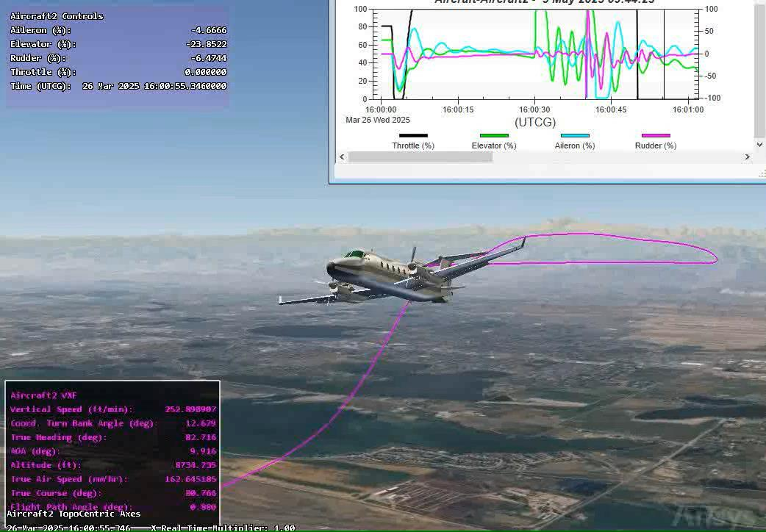Click the '16:00:00' time axis label
Viewport: 766px width, 532px height.
click(x=381, y=110)
